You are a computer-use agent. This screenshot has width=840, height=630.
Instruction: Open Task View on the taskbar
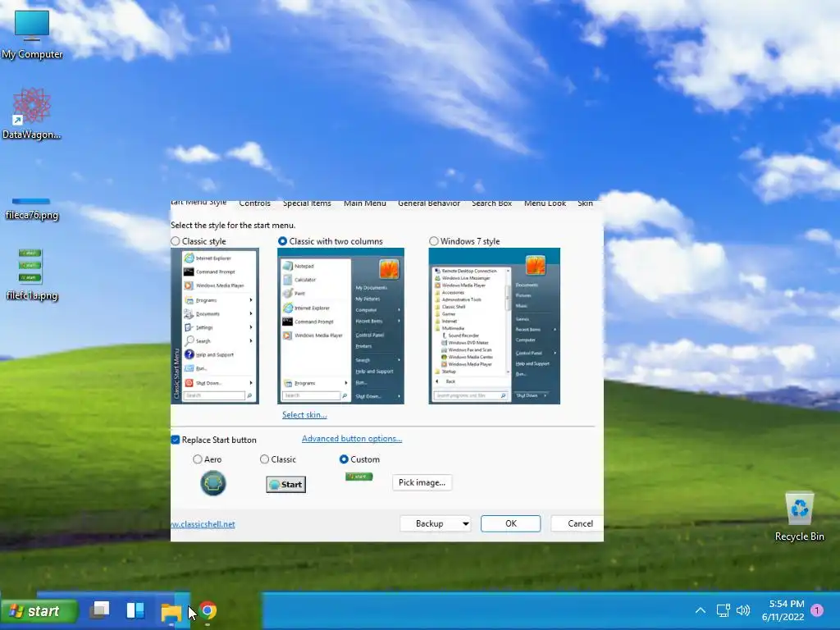point(99,610)
